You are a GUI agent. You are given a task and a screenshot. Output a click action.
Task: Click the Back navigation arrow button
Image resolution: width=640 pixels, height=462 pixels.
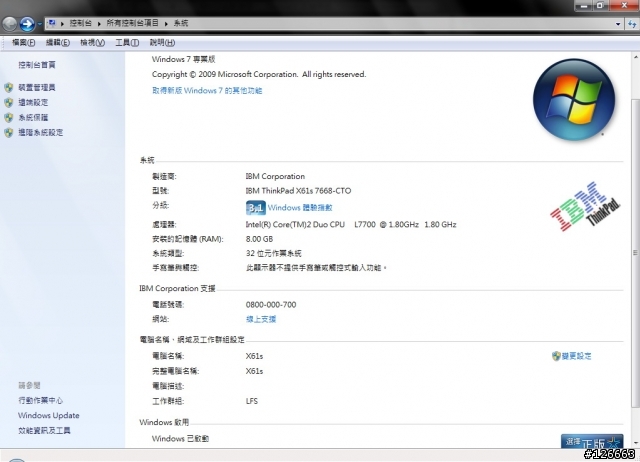(x=10, y=24)
